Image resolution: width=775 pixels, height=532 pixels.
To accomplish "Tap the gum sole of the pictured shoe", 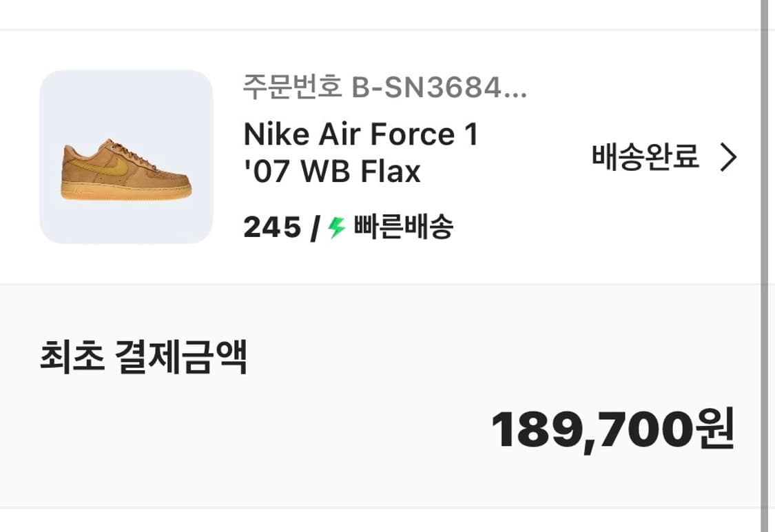I will [127, 192].
